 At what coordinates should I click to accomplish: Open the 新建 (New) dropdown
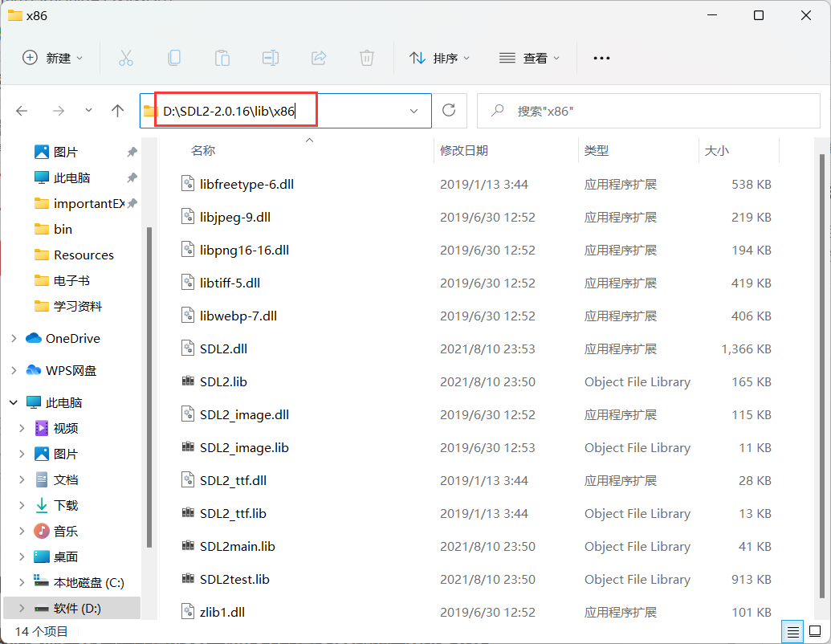52,58
